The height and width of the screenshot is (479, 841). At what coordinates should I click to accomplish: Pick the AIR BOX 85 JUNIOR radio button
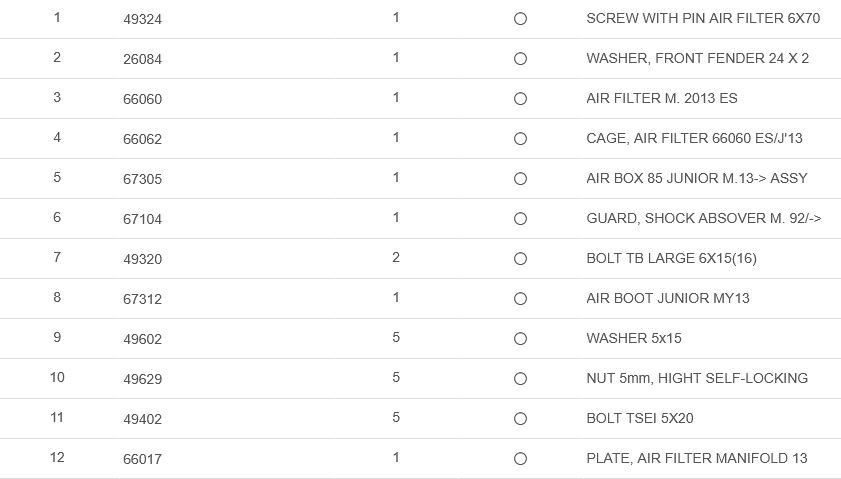click(x=520, y=179)
